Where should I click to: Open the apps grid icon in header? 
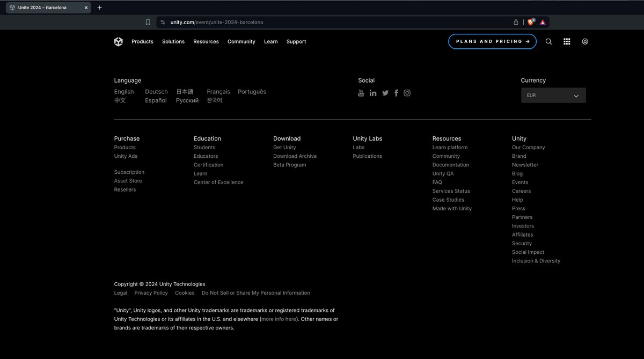567,41
